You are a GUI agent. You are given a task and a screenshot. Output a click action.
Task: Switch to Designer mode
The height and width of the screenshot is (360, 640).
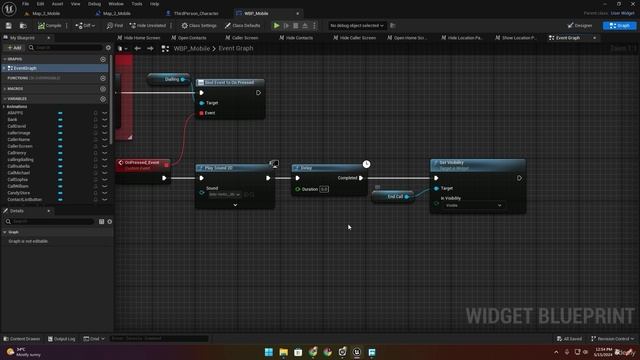pos(580,26)
